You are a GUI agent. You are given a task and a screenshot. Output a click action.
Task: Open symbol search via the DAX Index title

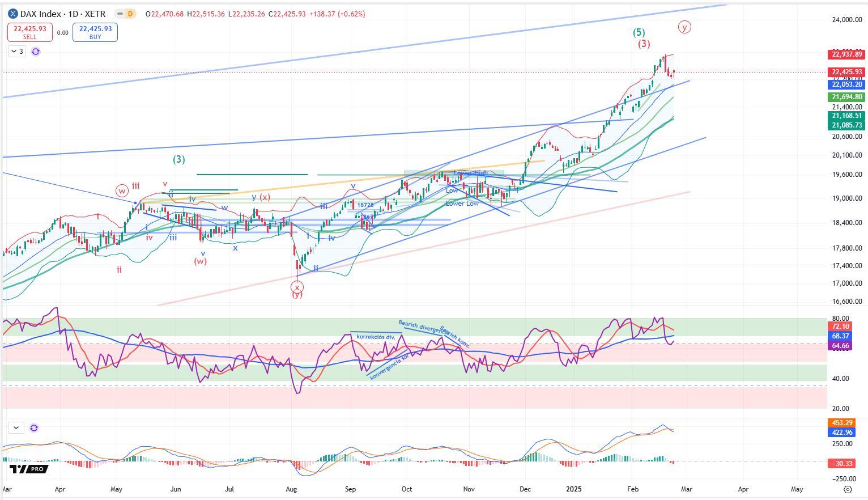(63, 14)
